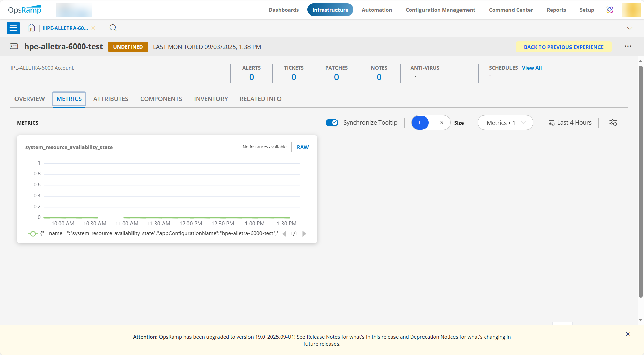
Task: Go to the home icon
Action: (31, 28)
